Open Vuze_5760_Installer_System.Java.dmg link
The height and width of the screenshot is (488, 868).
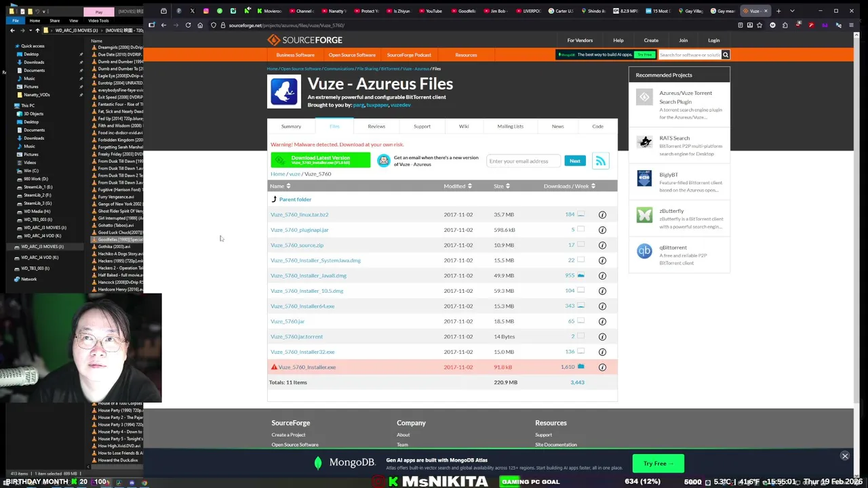315,260
